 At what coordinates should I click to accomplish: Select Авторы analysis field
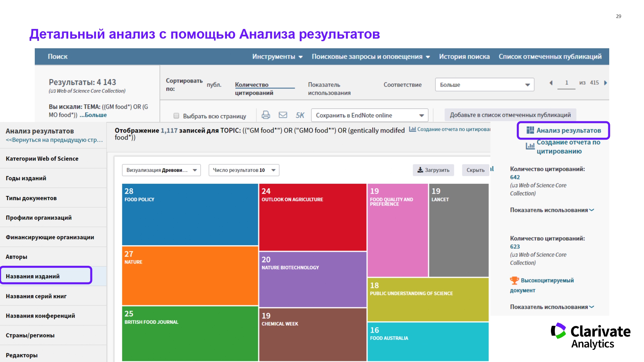(53, 257)
